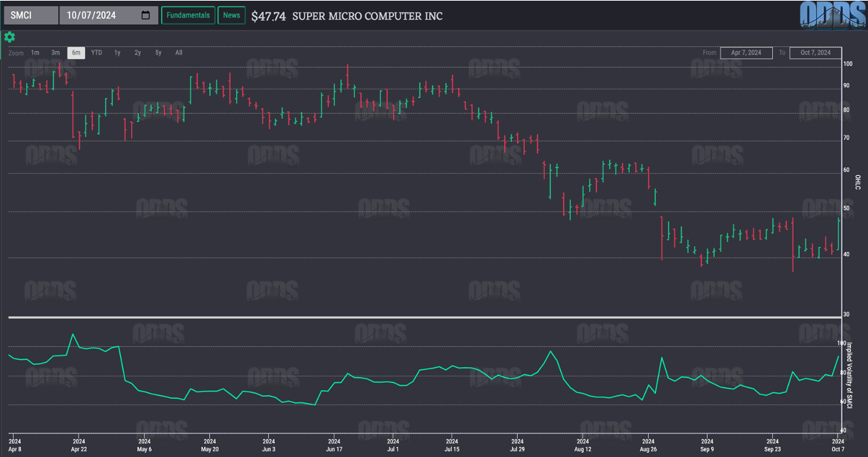Open the News panel

231,16
